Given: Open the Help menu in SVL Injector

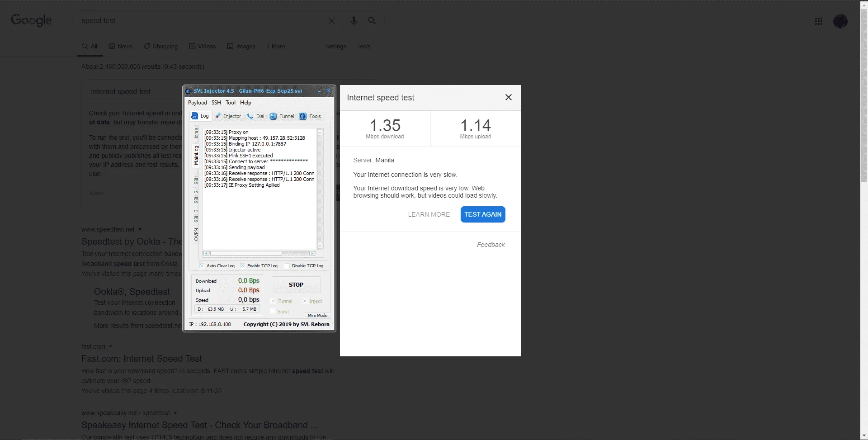Looking at the screenshot, I should (245, 103).
